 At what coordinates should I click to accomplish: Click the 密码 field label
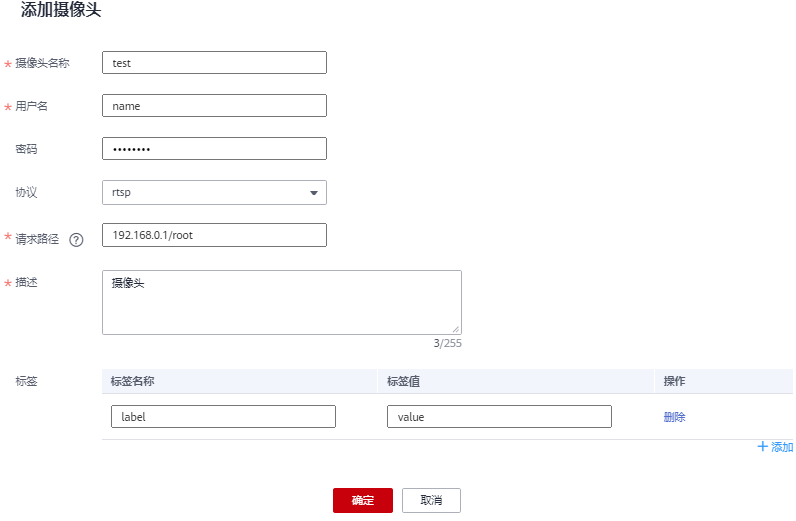[x=26, y=149]
